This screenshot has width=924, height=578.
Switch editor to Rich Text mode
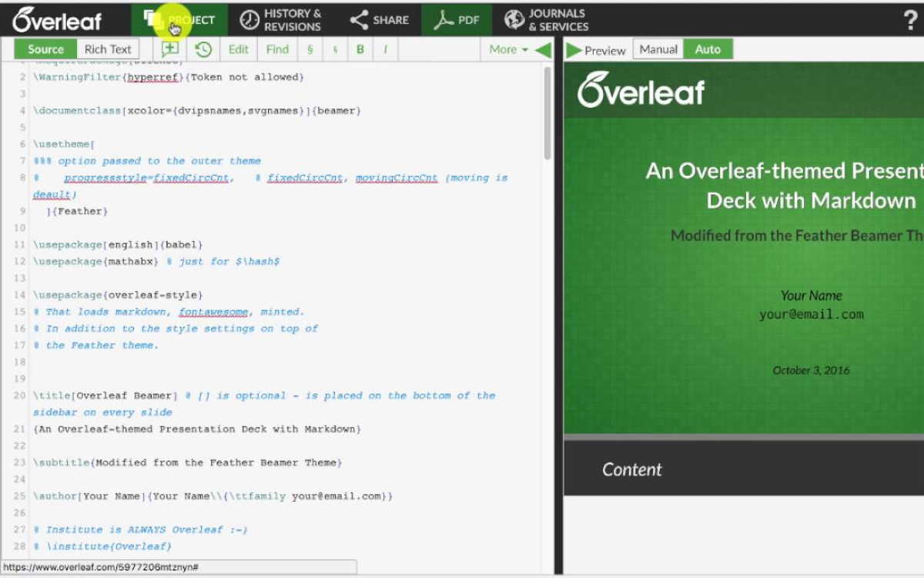tap(108, 49)
